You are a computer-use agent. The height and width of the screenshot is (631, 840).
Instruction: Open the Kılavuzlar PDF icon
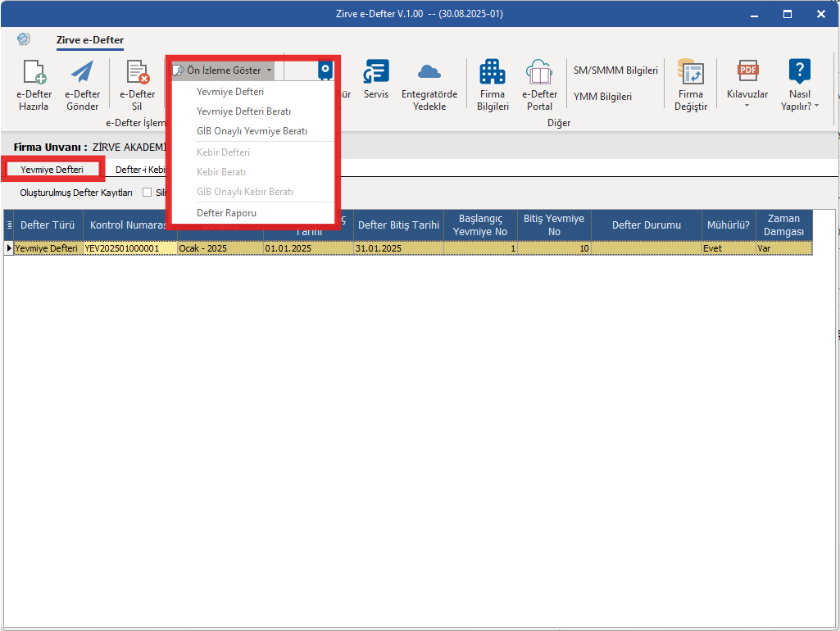(747, 71)
